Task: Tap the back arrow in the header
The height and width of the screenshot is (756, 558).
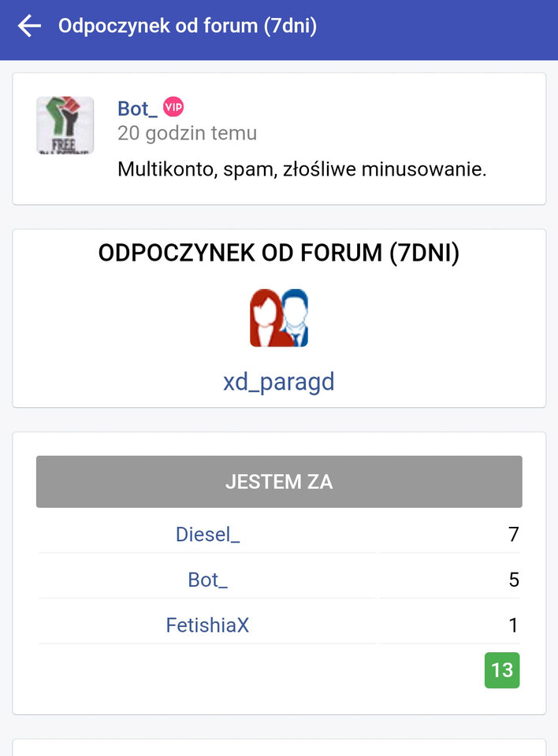Action: [x=28, y=26]
